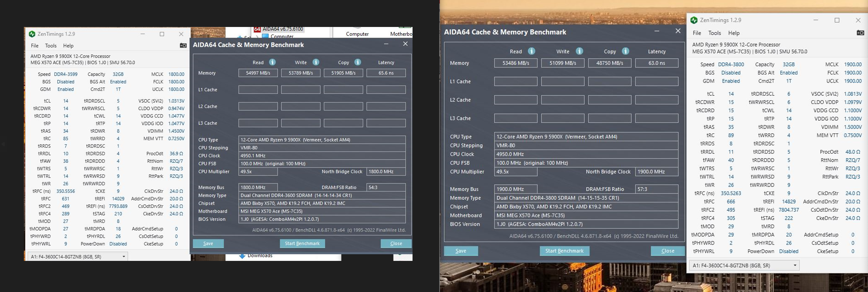Maximize the right ZenTimings window
The image size is (868, 292).
click(837, 20)
